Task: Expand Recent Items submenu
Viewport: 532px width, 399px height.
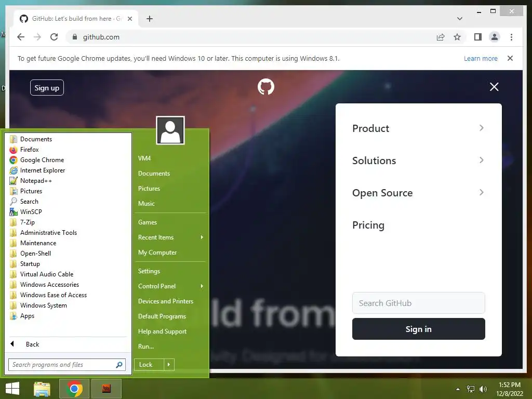Action: 170,237
